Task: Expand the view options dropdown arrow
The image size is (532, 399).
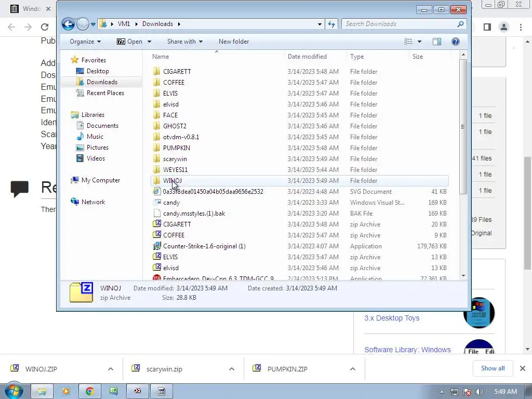Action: tap(419, 42)
